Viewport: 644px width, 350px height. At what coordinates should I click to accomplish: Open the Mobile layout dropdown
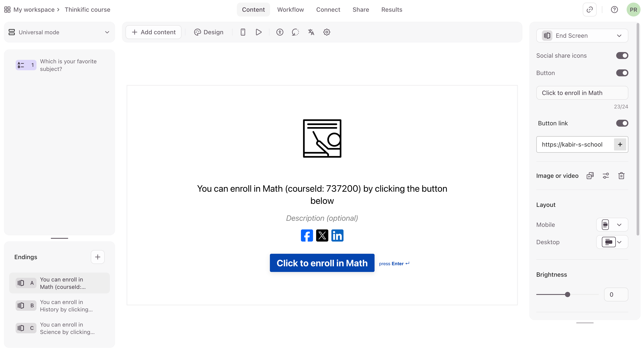(x=612, y=225)
